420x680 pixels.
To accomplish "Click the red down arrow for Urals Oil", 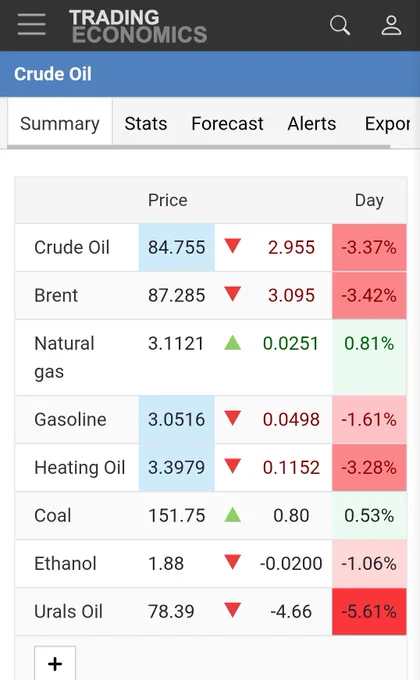I will point(233,610).
